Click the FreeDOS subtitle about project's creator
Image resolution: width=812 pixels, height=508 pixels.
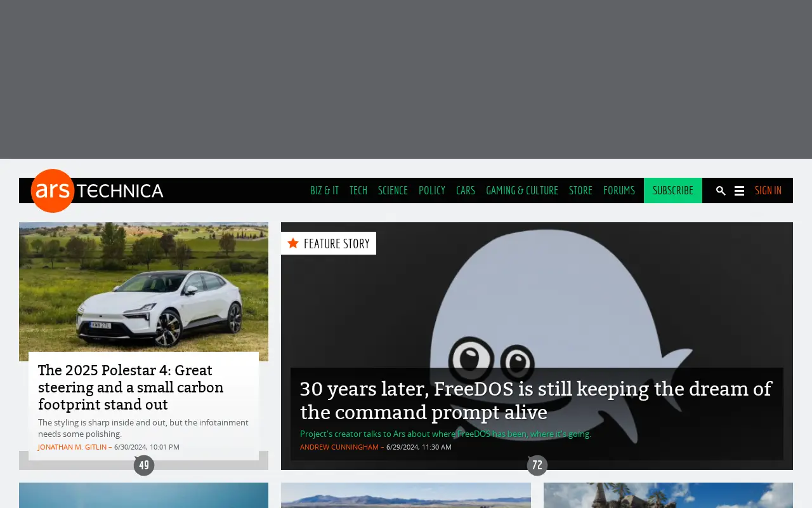pos(445,434)
